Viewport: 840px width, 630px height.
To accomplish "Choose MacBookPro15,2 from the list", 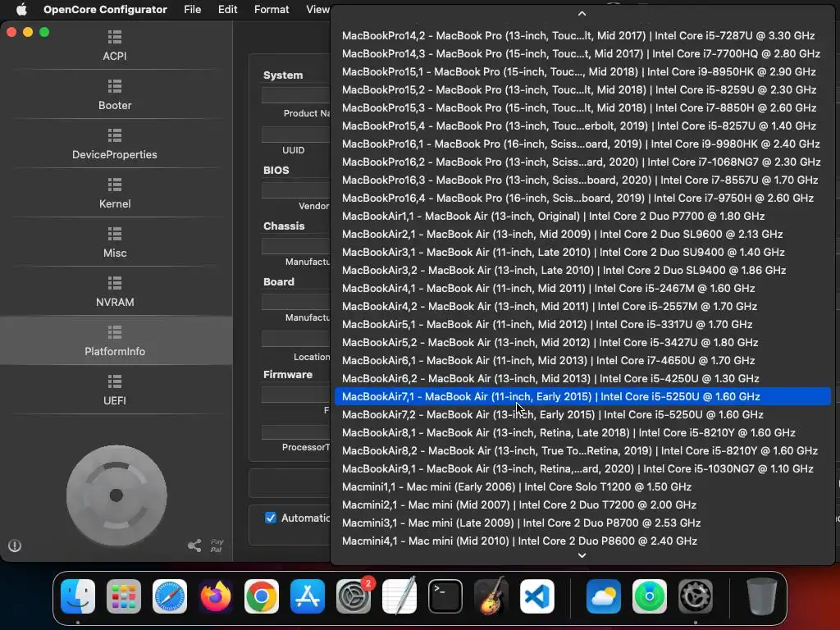I will point(582,89).
